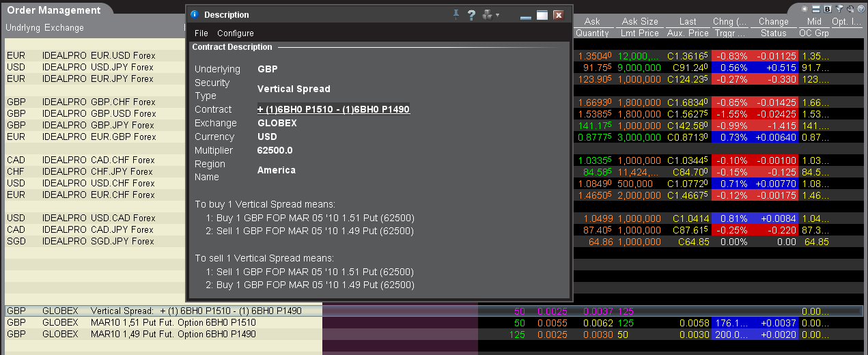
Task: Open the File menu in Description window
Action: pos(201,33)
